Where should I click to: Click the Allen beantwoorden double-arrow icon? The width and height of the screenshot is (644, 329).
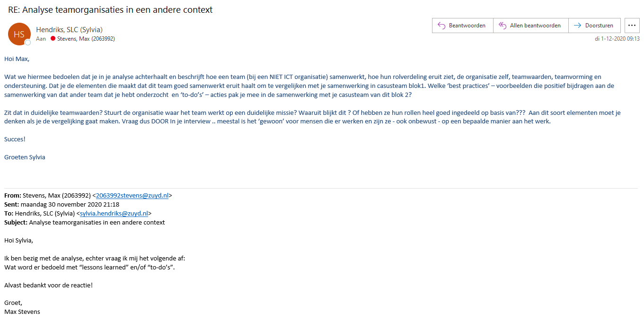(502, 26)
